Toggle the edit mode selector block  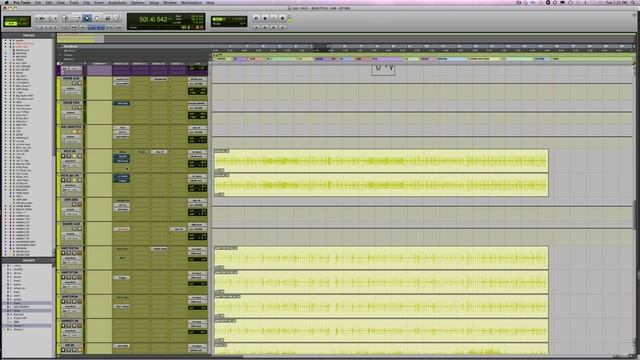pos(17,22)
